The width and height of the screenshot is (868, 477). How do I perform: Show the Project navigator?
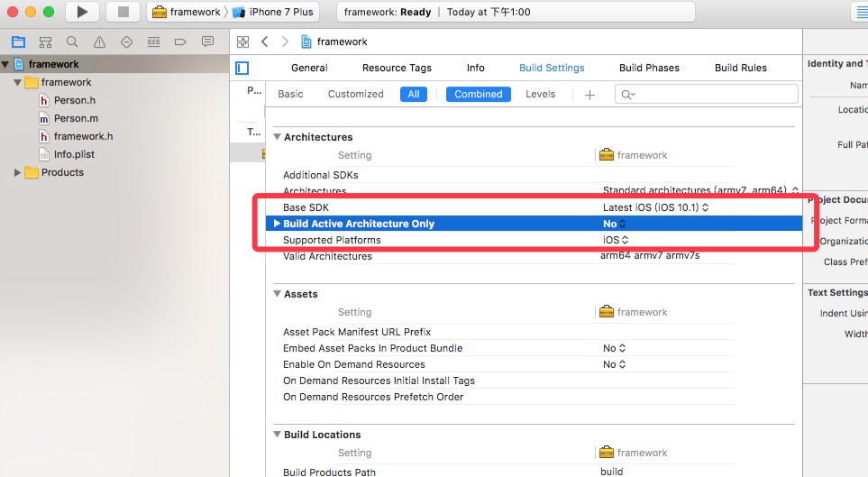point(18,41)
